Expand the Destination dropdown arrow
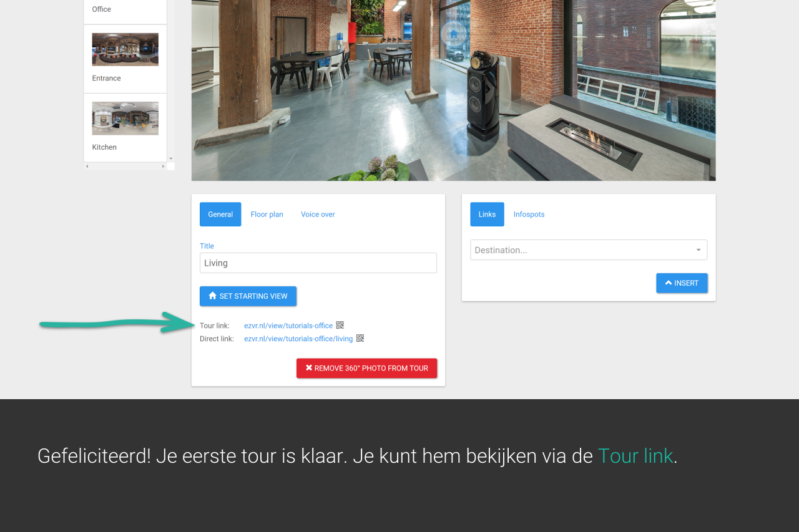The image size is (799, 532). tap(699, 250)
